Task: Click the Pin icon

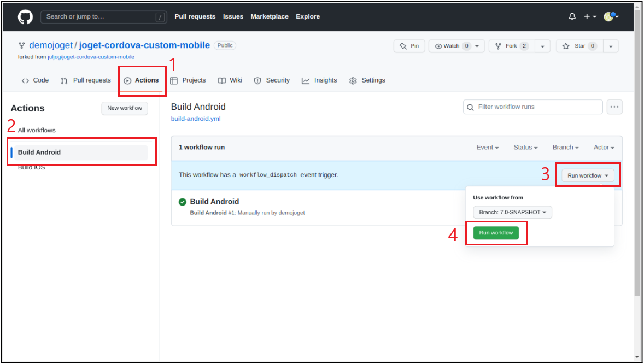Action: (403, 46)
